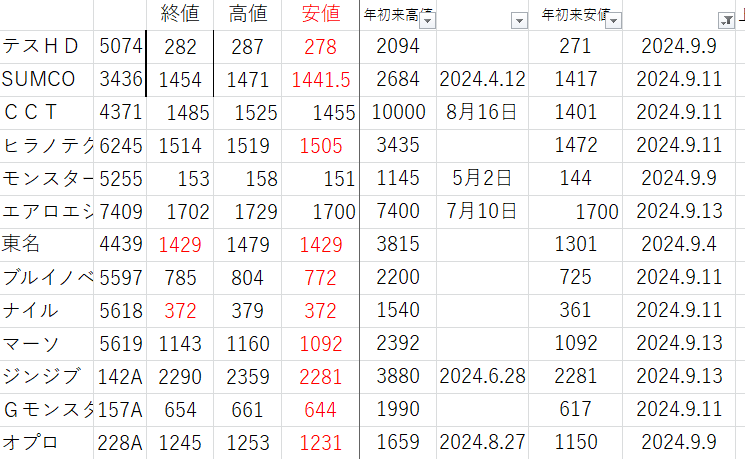The height and width of the screenshot is (459, 745).
Task: Select the 東名 row name cell
Action: pyautogui.click(x=46, y=244)
